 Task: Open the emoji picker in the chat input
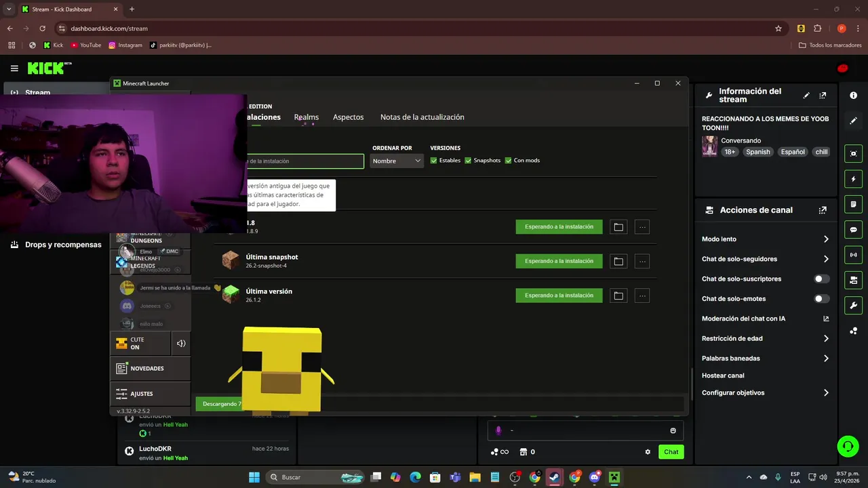point(673,430)
